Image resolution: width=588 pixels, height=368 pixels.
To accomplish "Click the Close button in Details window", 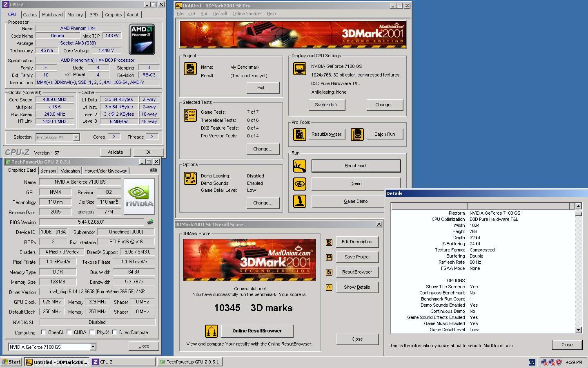I will point(567,345).
